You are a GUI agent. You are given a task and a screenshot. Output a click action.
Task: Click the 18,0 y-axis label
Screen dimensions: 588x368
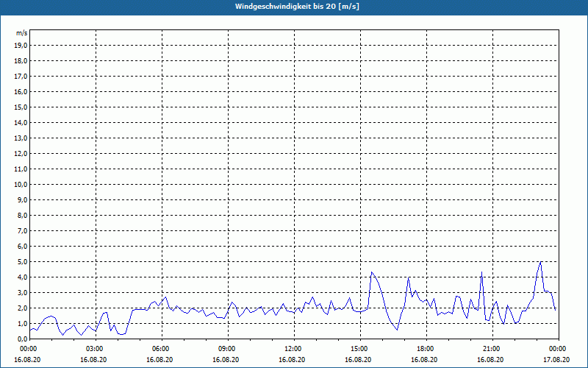click(21, 61)
